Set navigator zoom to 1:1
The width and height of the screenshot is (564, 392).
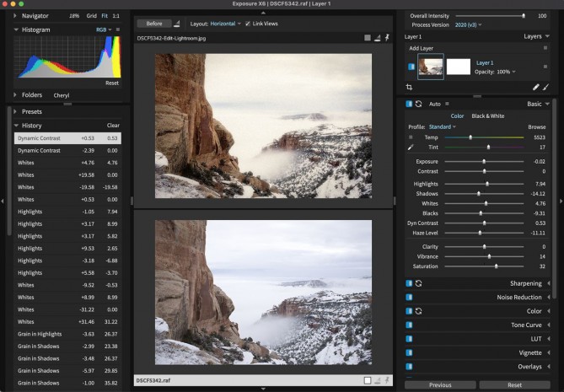pos(115,16)
